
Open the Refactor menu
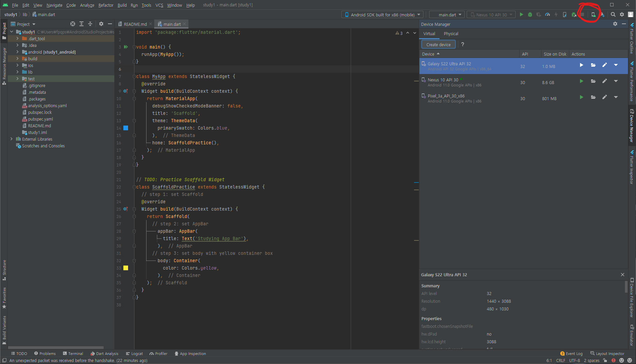click(106, 5)
